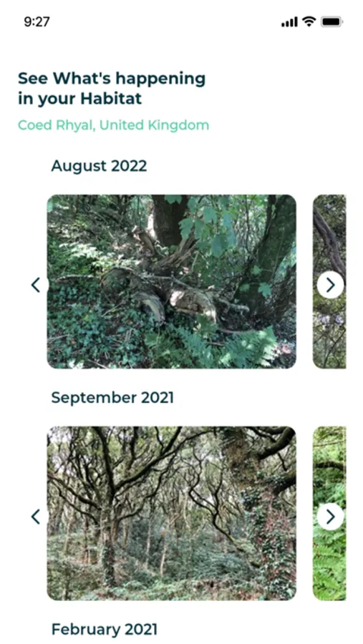Tap the "in your Habitat" title line
Screen dimensions: 363x644
click(x=80, y=99)
